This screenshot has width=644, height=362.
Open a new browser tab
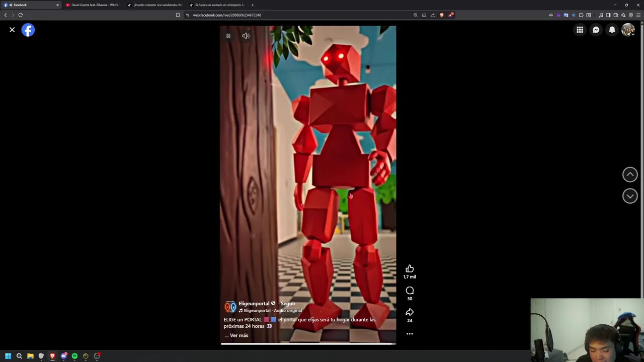click(x=253, y=5)
